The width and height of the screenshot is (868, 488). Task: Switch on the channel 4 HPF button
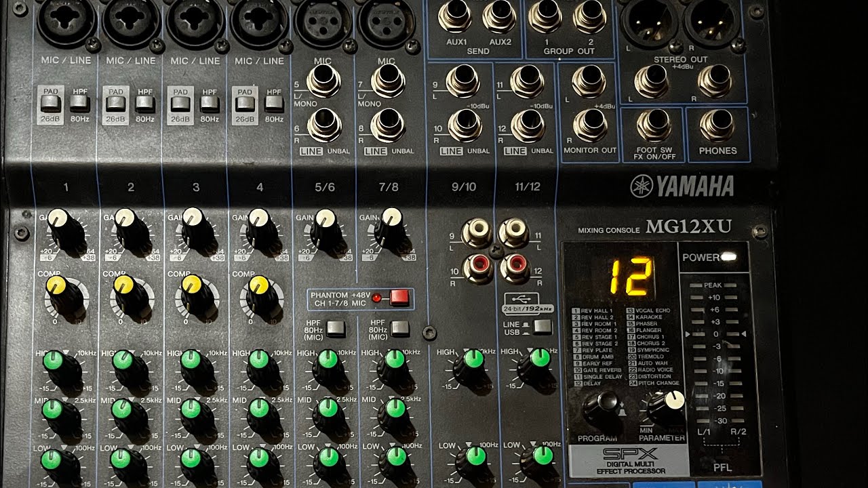pos(274,104)
